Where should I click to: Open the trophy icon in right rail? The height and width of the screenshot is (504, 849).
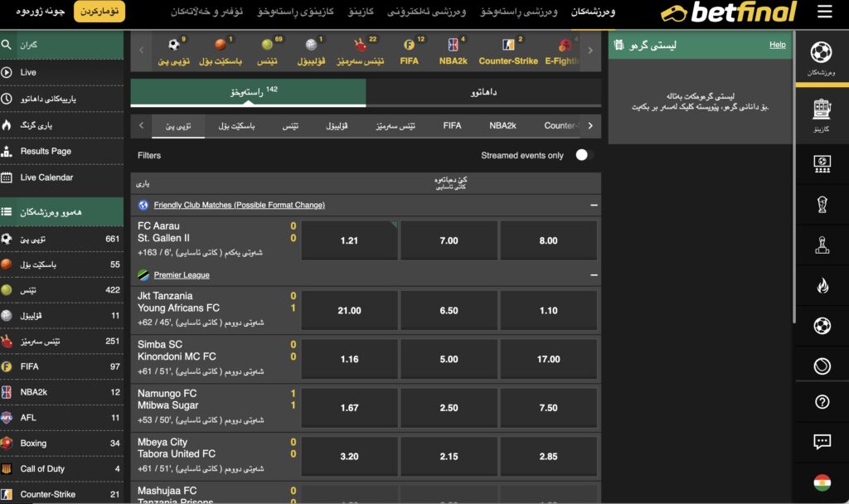coord(822,205)
